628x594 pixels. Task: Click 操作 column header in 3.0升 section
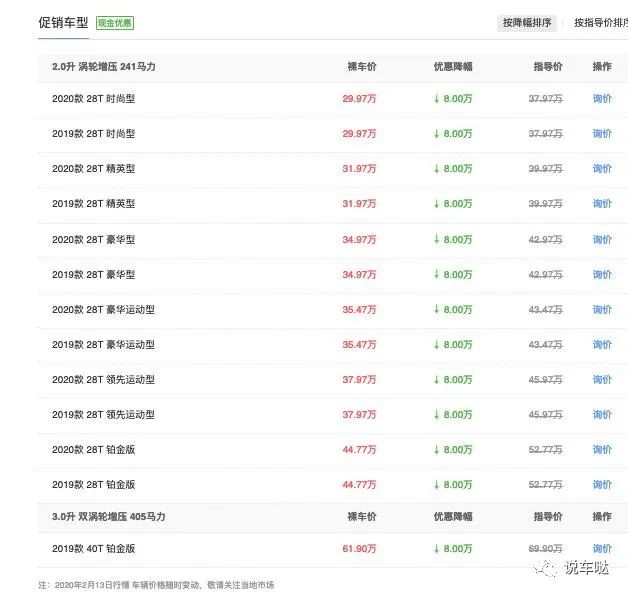coord(602,517)
